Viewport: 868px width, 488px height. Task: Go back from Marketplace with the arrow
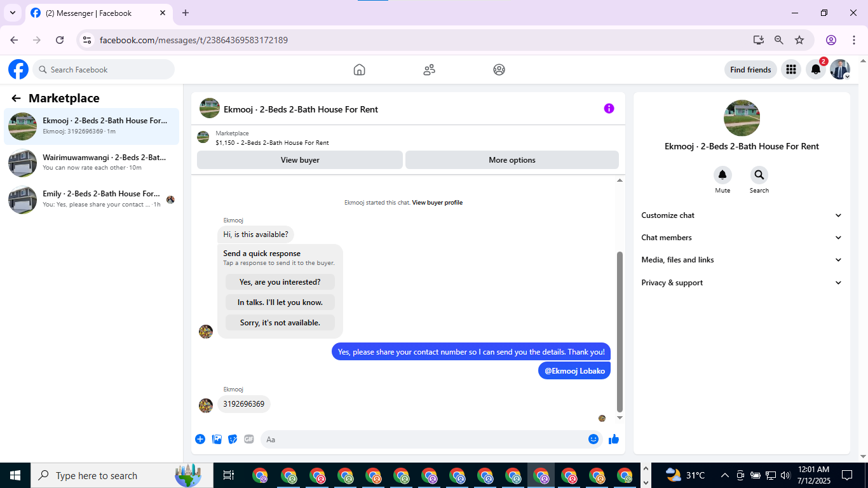(17, 98)
